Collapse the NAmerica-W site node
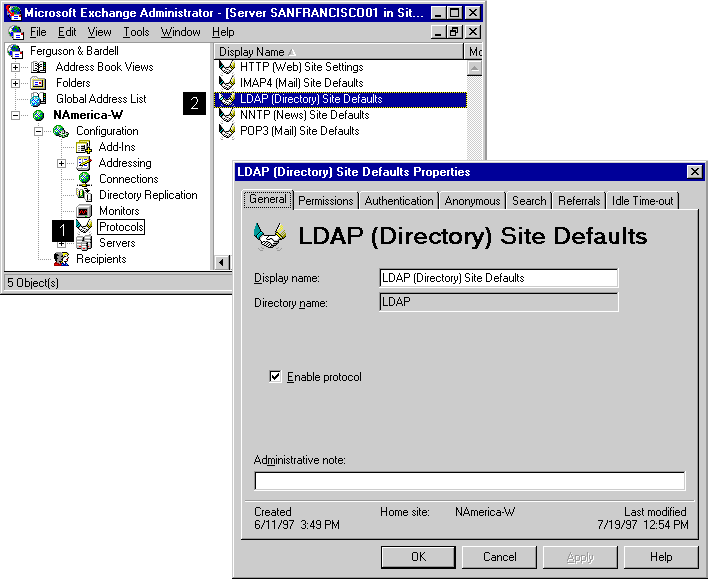Viewport: 708px width, 579px height. coord(15,116)
